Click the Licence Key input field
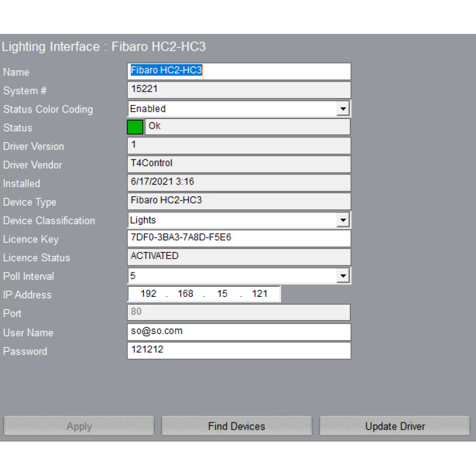 click(239, 239)
